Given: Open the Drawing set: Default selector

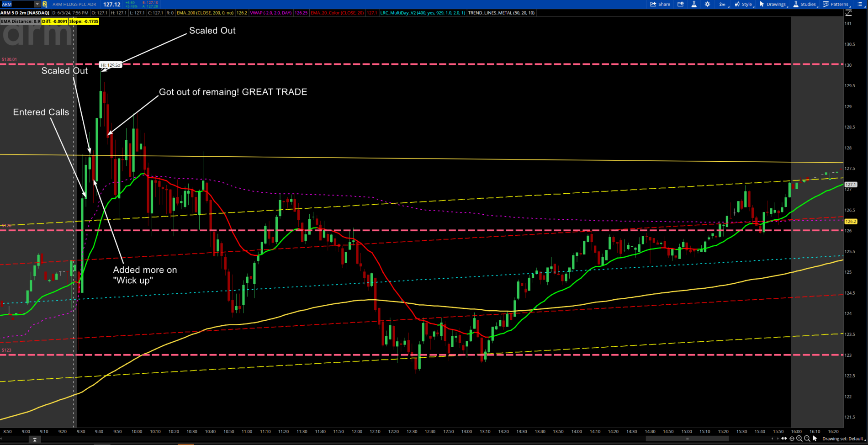Looking at the screenshot, I should pos(843,439).
